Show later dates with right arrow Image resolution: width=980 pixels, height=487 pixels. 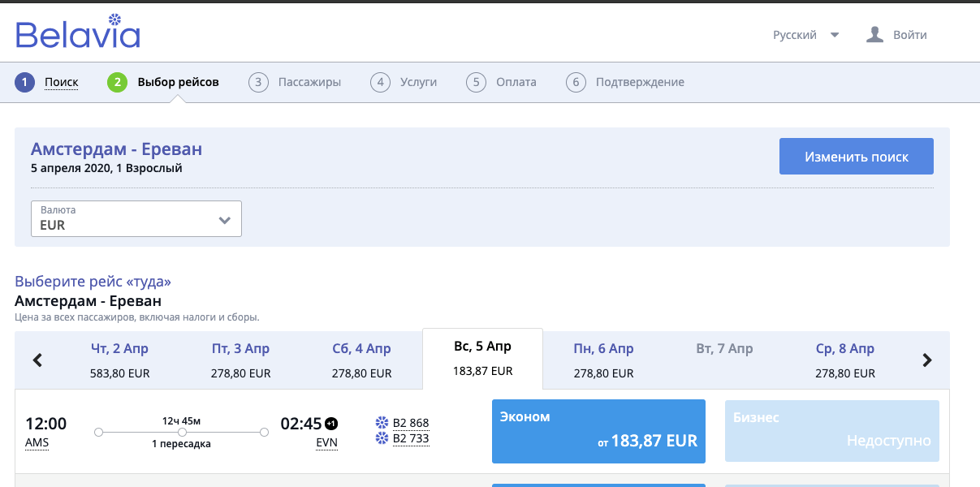927,360
